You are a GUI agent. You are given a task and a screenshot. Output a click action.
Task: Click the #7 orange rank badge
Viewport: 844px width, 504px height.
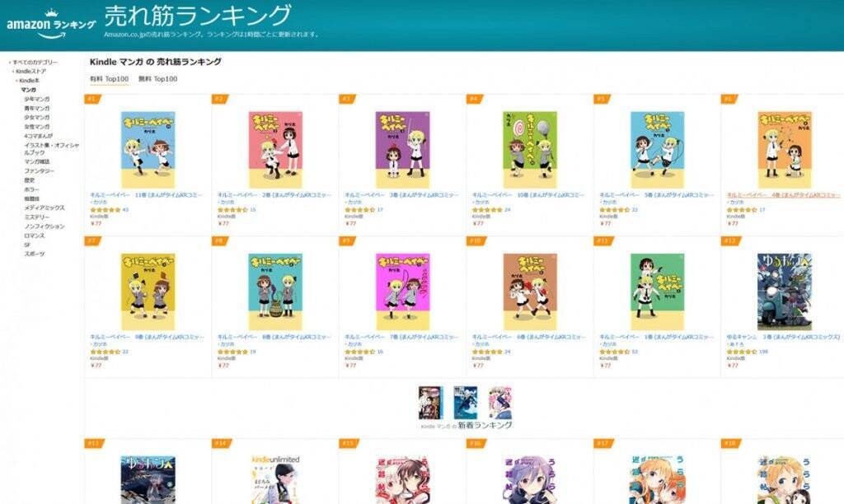[x=92, y=241]
